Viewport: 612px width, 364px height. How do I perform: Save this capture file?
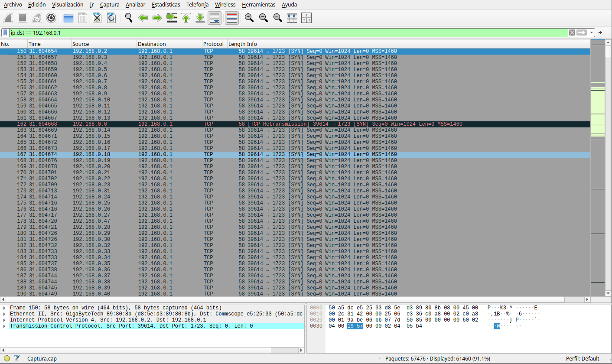point(83,18)
